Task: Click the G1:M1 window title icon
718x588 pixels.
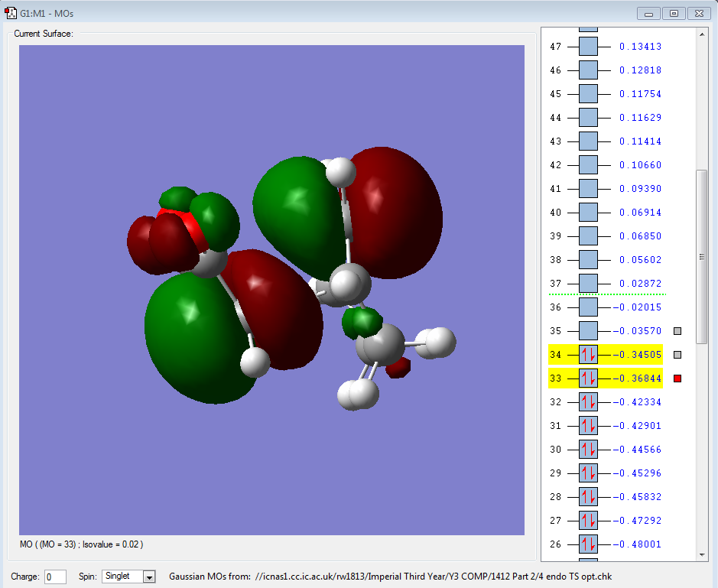Action: tap(11, 13)
